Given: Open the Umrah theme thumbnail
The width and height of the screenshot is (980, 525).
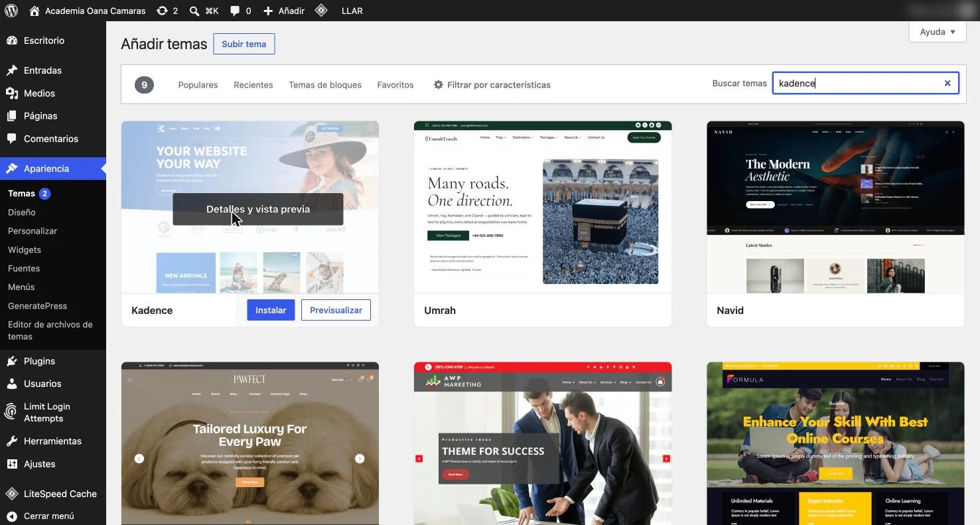Looking at the screenshot, I should pyautogui.click(x=543, y=207).
